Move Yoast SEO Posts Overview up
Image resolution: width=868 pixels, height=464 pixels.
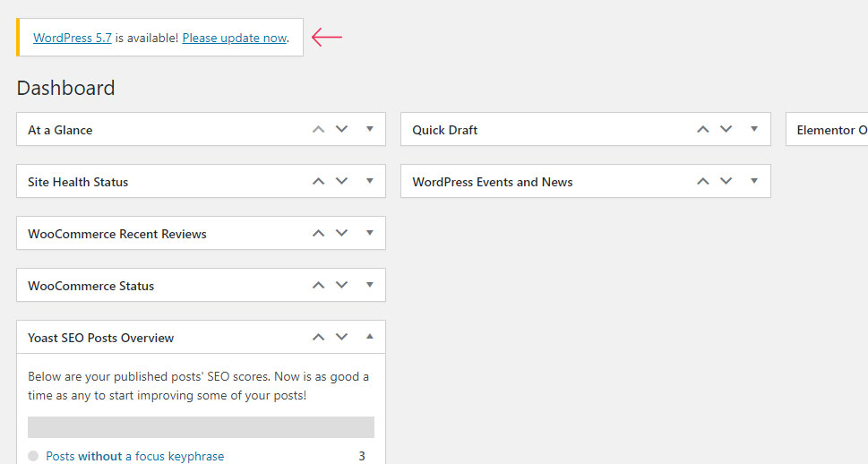318,337
